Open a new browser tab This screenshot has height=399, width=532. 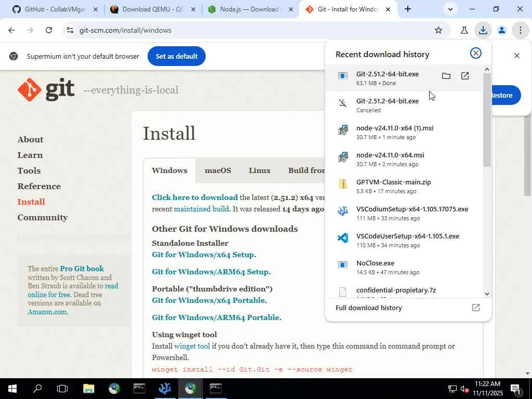click(408, 9)
